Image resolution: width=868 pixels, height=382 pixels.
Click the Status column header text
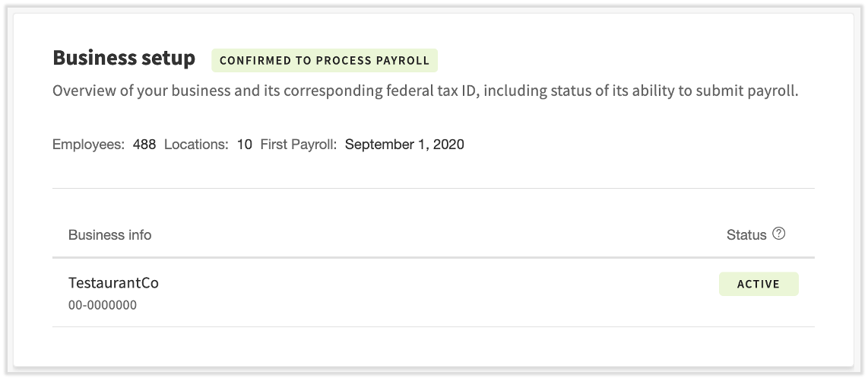click(746, 235)
